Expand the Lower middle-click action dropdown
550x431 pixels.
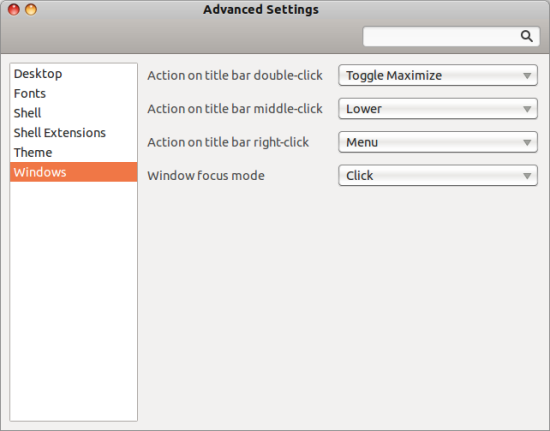[438, 109]
